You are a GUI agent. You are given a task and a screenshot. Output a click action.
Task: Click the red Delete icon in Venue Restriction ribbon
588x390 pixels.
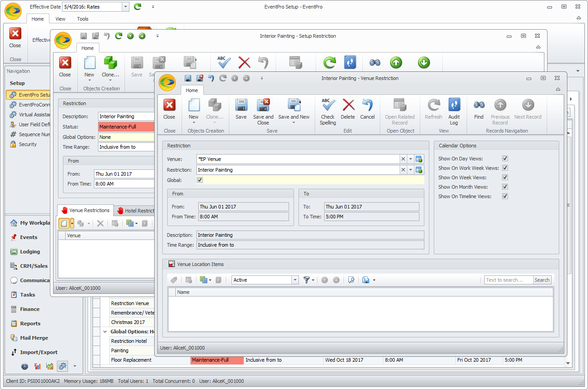click(348, 105)
